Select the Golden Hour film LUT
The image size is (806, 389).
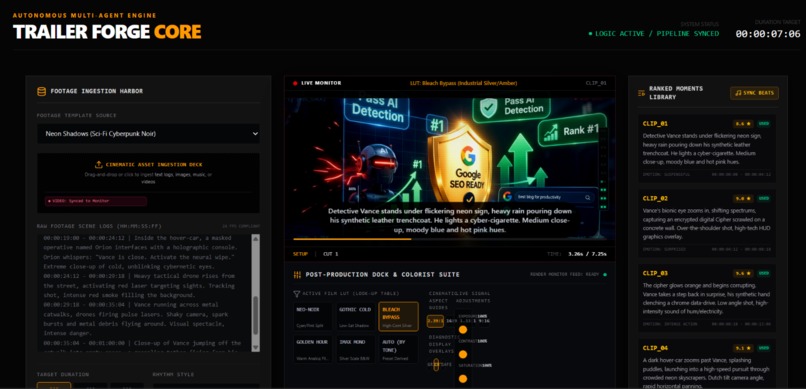coord(314,349)
